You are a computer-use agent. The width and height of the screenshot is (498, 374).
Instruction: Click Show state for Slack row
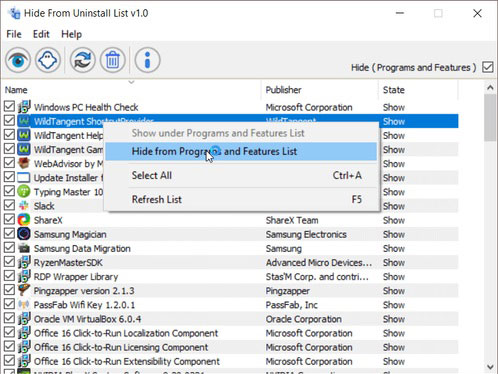394,206
